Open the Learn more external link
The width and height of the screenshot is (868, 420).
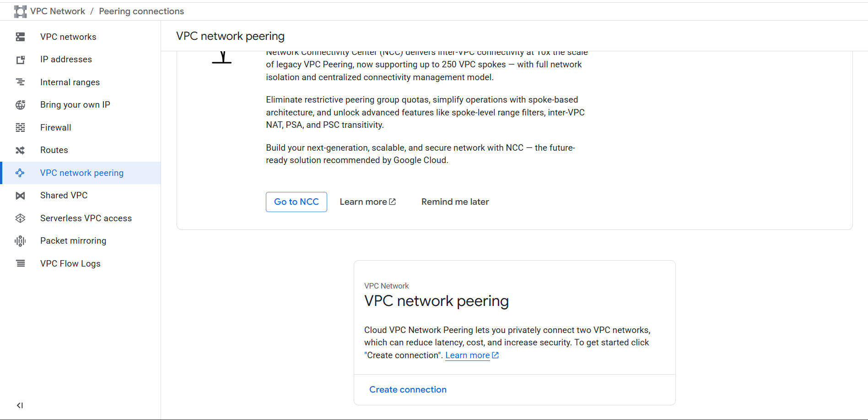[x=367, y=202]
